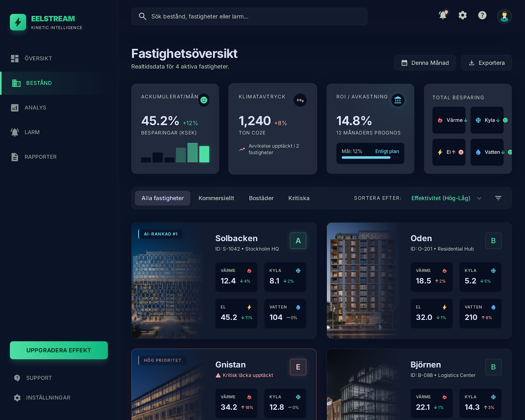Open Support in sidebar
Image resolution: width=525 pixels, height=420 pixels.
[x=59, y=378]
